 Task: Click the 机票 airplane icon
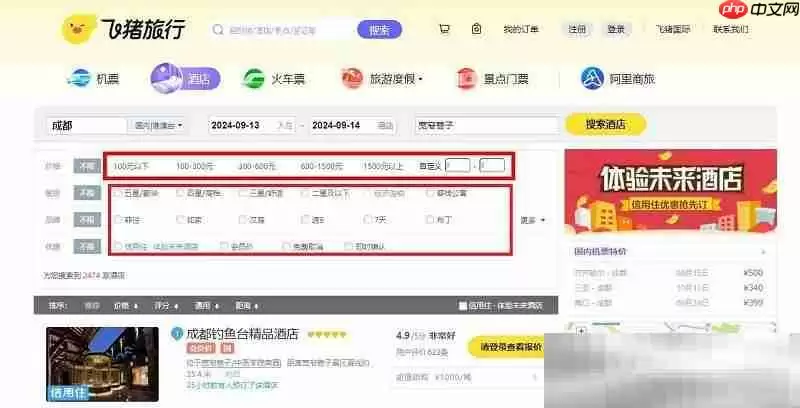point(79,79)
